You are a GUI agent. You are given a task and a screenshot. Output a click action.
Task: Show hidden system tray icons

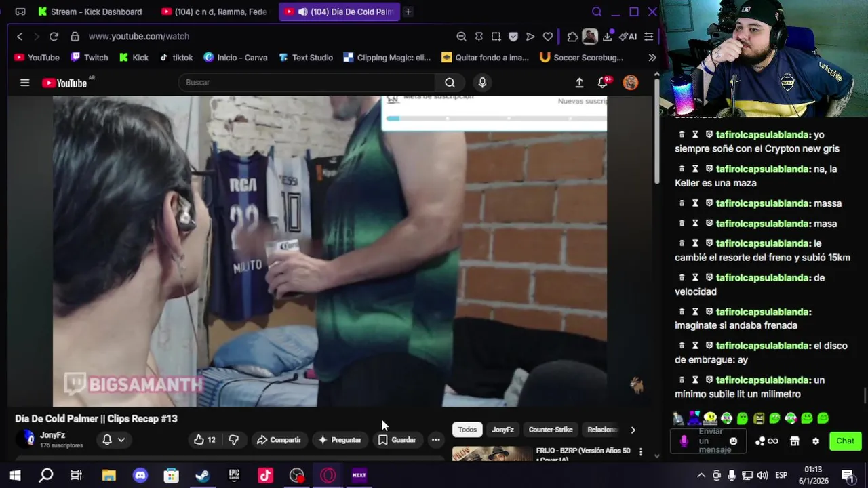pos(701,476)
